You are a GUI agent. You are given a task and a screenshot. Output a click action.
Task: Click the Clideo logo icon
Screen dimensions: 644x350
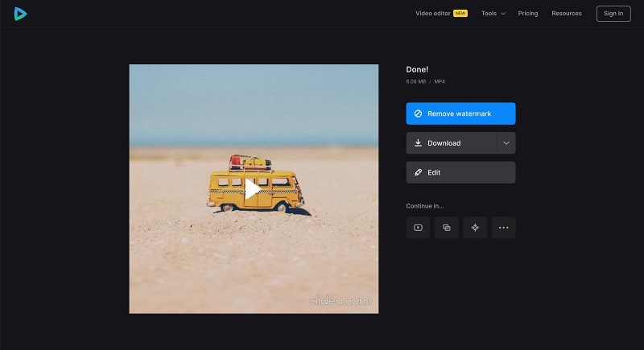[x=20, y=14]
